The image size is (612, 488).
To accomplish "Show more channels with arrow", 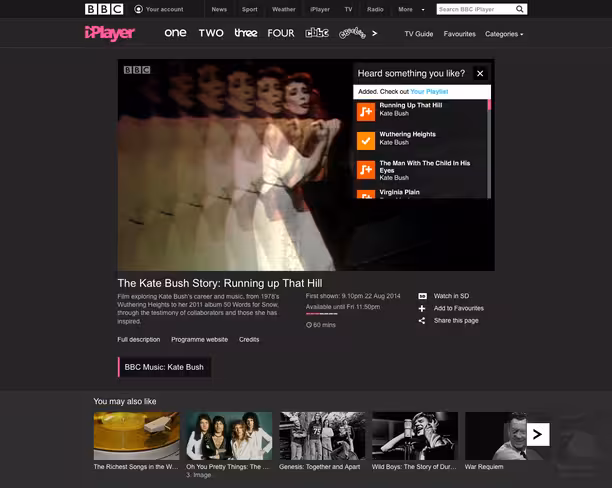I will click(375, 34).
